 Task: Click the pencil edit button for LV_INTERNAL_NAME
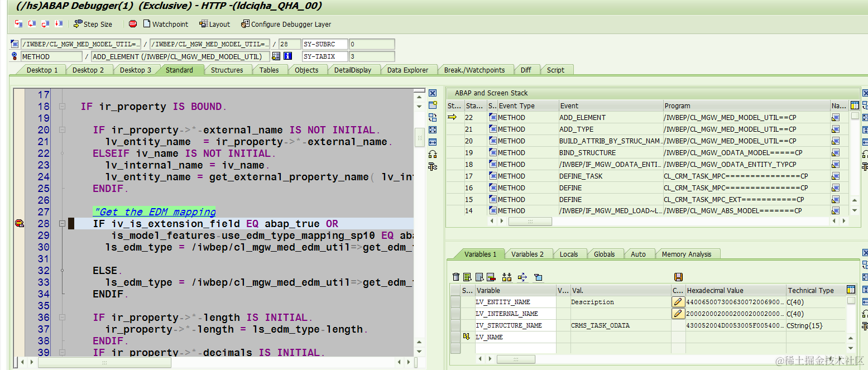[678, 314]
